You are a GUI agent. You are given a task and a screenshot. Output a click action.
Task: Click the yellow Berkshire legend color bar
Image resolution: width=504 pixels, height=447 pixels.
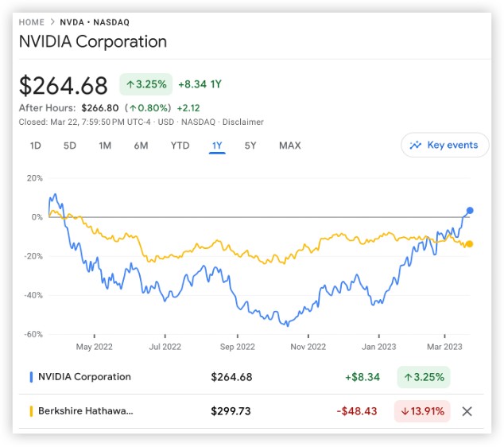point(31,411)
